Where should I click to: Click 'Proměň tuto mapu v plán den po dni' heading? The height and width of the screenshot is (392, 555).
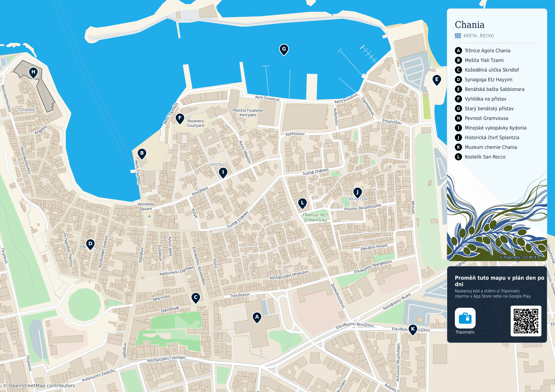(499, 281)
